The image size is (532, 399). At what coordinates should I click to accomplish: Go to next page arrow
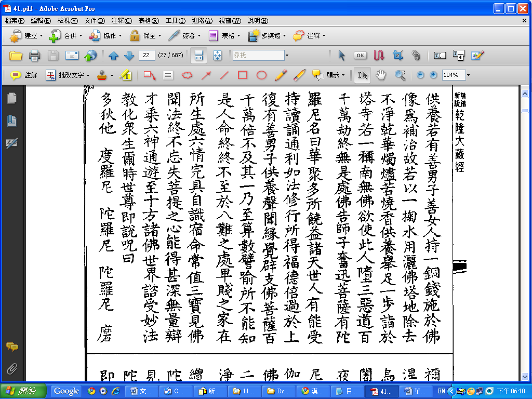pyautogui.click(x=129, y=56)
